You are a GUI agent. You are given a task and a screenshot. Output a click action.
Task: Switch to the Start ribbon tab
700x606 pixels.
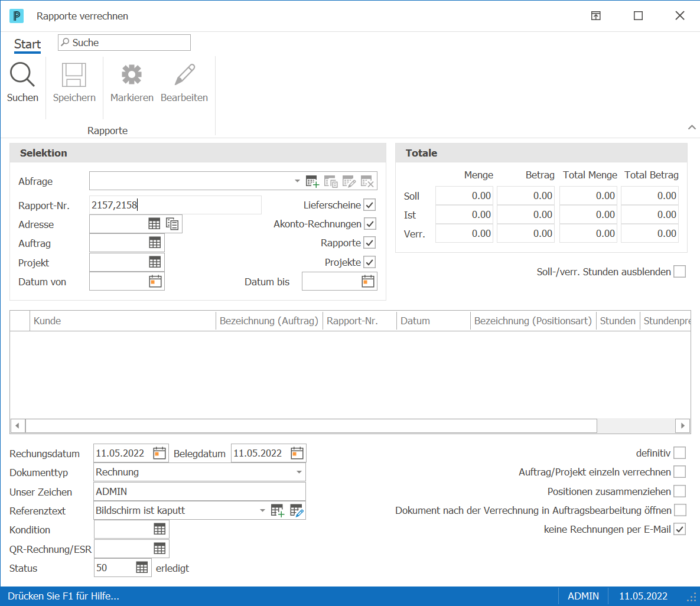click(x=27, y=44)
